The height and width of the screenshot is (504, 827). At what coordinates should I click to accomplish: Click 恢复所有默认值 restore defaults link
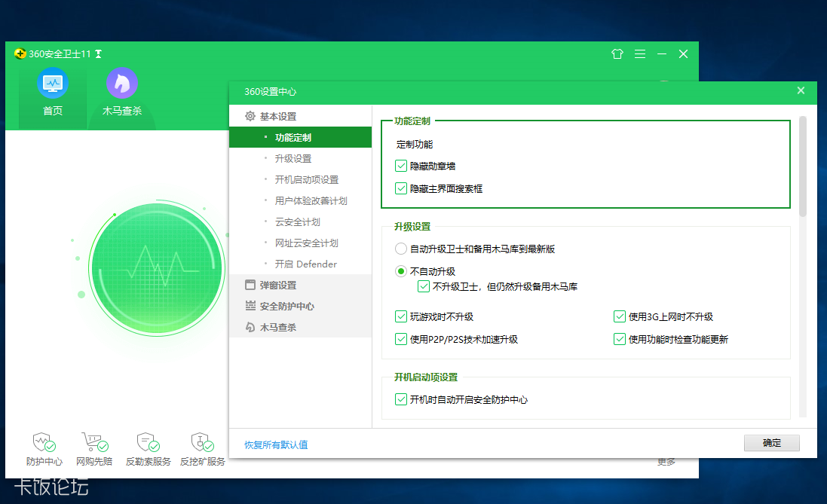coord(276,444)
